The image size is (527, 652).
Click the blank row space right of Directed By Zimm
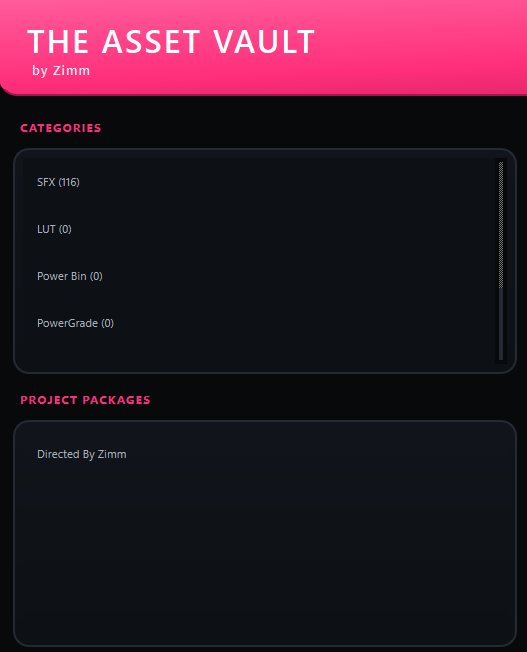coord(318,454)
